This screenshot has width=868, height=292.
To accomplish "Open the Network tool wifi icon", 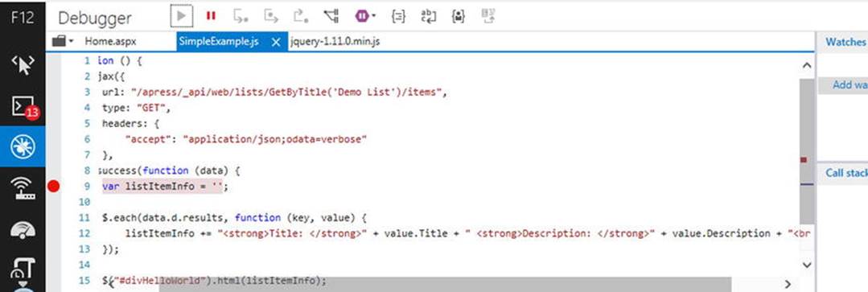I will click(23, 188).
